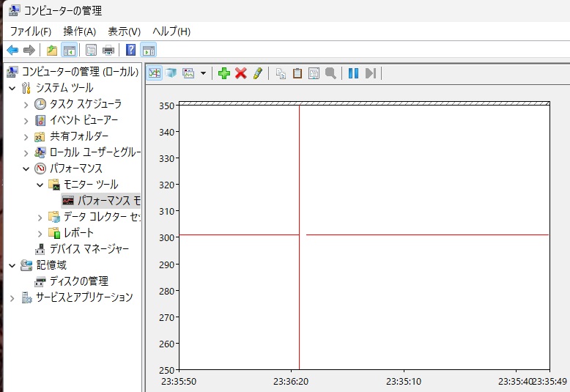Collapse the モニター ツール node
The image size is (570, 392).
click(40, 185)
